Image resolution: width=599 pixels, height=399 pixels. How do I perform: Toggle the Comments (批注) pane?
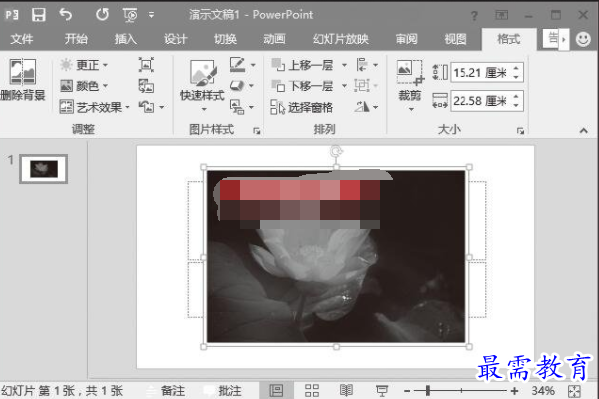pyautogui.click(x=222, y=391)
